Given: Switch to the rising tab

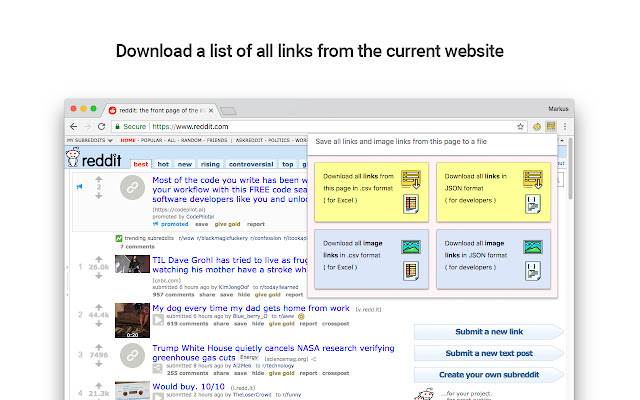Looking at the screenshot, I should point(210,164).
